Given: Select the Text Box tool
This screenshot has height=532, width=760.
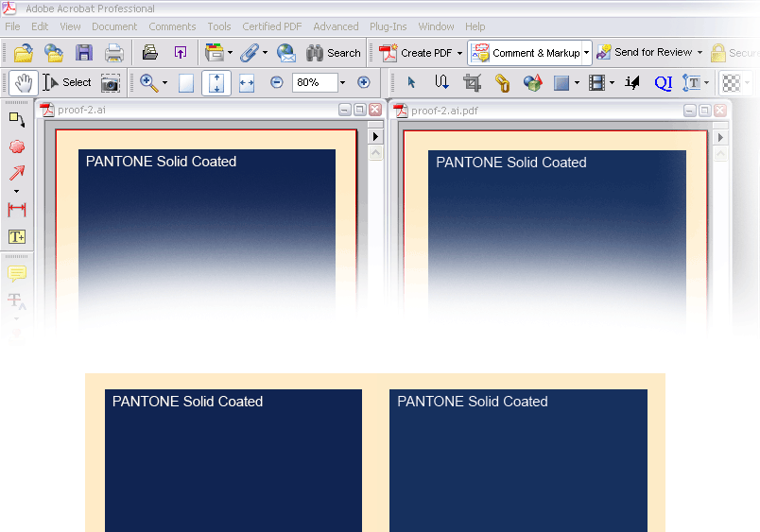Looking at the screenshot, I should 17,237.
